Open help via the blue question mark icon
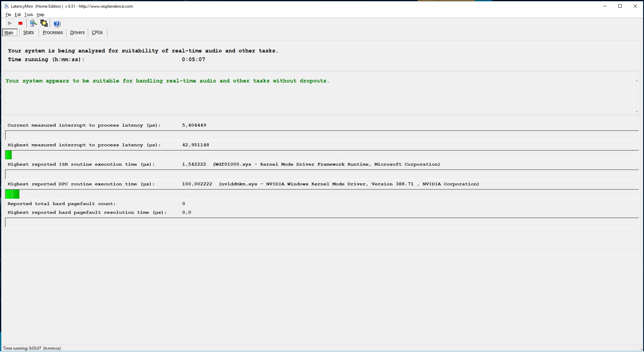 pos(57,23)
